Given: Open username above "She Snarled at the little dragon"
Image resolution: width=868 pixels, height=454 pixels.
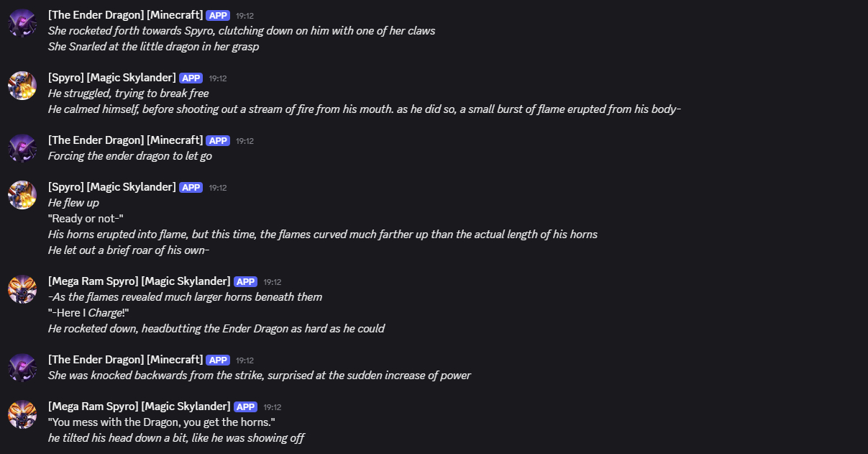Looking at the screenshot, I should click(125, 15).
